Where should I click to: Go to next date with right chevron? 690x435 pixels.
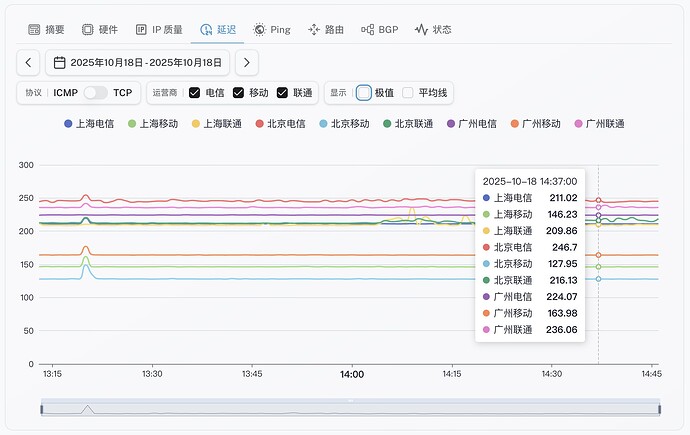click(x=246, y=62)
